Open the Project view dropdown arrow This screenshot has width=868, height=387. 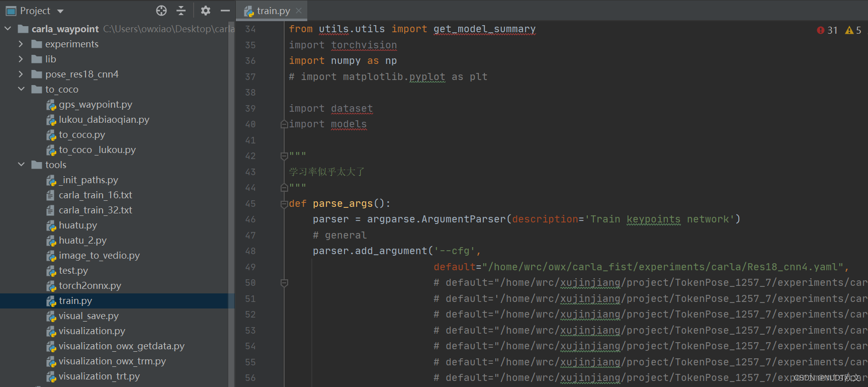coord(60,11)
